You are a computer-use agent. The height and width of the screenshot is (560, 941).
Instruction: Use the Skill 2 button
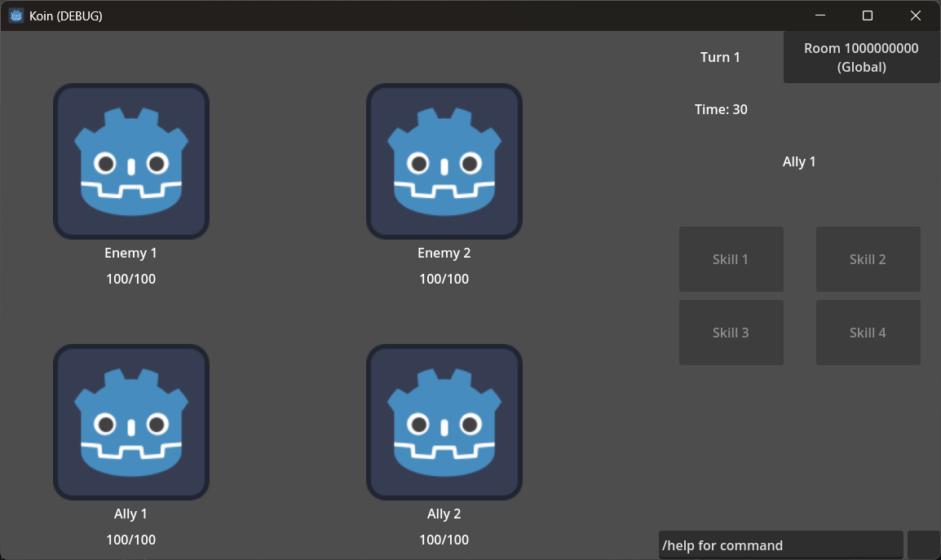(868, 259)
